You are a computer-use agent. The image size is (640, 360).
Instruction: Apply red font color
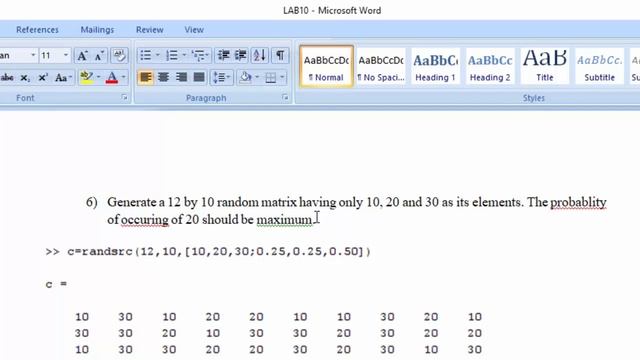tap(112, 78)
